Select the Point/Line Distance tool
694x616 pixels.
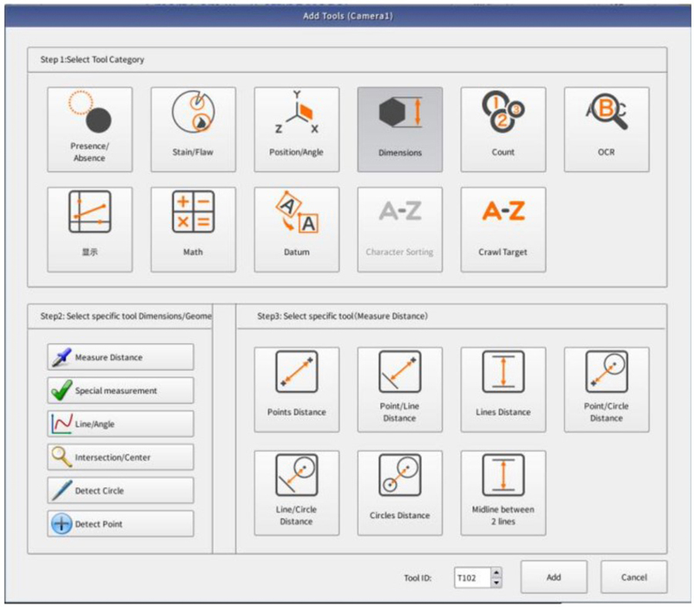pos(399,389)
